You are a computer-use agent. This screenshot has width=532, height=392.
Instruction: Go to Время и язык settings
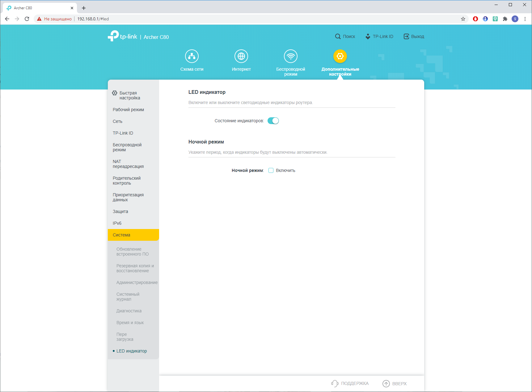(130, 323)
